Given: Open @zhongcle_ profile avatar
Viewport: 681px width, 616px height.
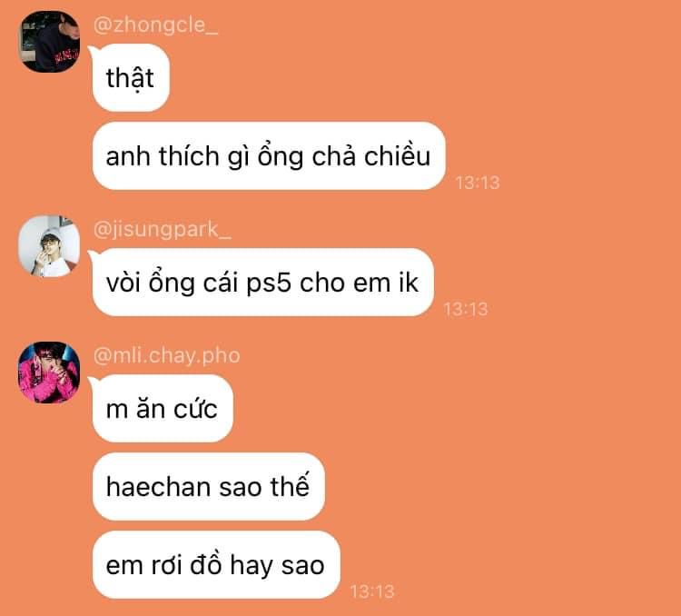Looking at the screenshot, I should tap(49, 42).
